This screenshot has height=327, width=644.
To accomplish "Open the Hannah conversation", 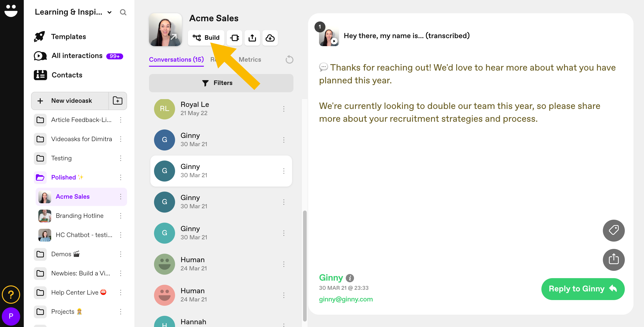I will point(221,321).
